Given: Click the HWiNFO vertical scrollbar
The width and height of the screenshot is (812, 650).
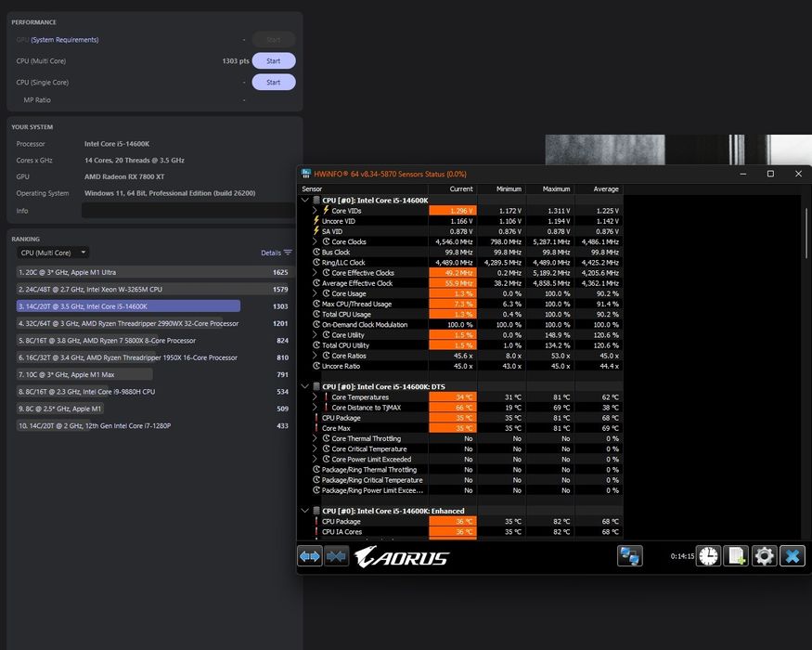Looking at the screenshot, I should tap(806, 232).
